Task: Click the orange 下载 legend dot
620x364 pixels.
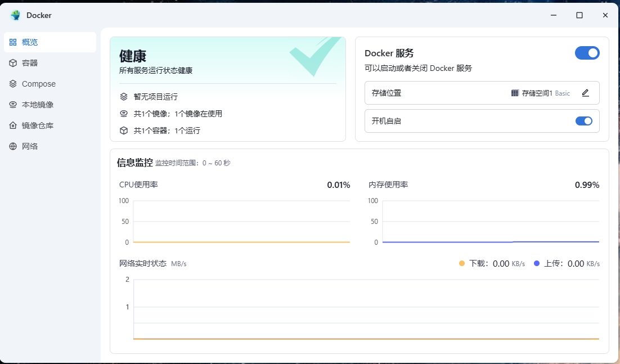Action: [x=462, y=263]
